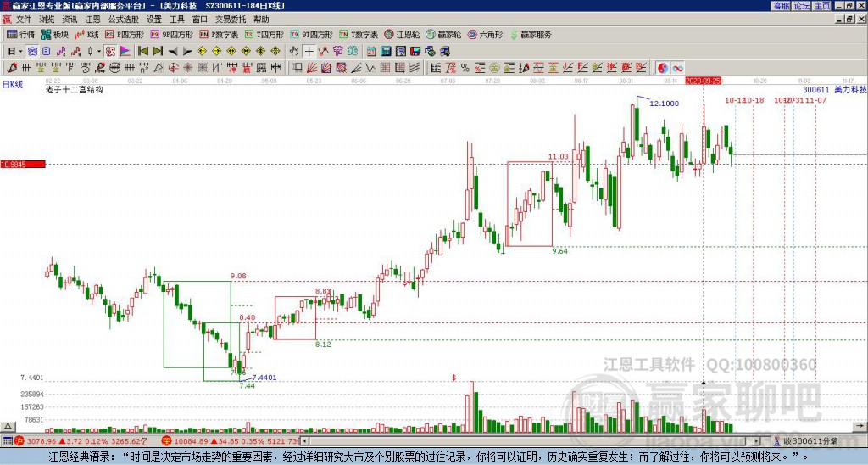Select the percent % line tool
868x465 pixels.
[x=465, y=68]
